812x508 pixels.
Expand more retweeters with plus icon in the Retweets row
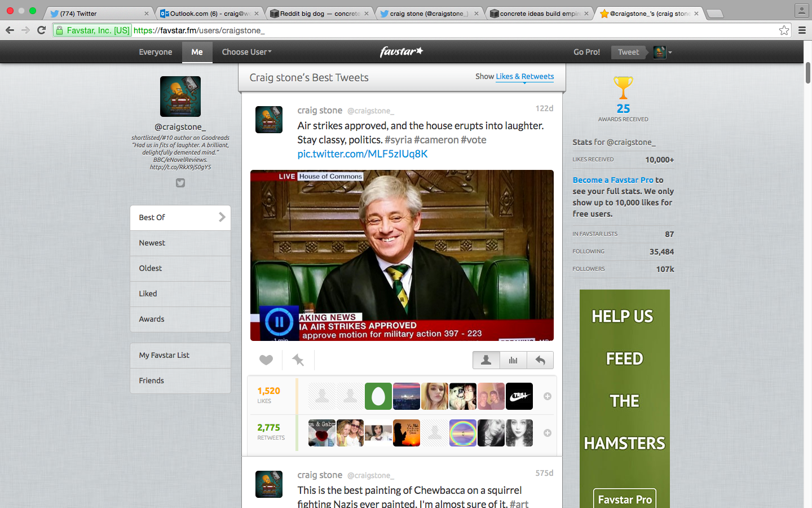coord(547,433)
